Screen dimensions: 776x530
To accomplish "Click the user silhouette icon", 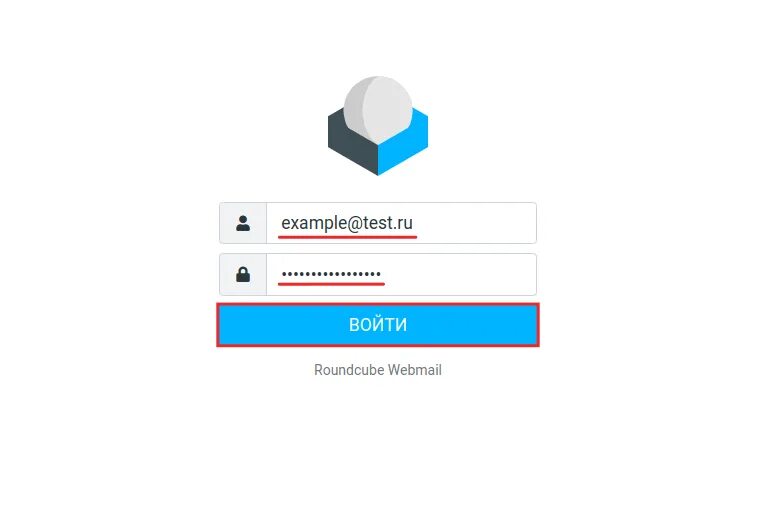I will click(243, 223).
